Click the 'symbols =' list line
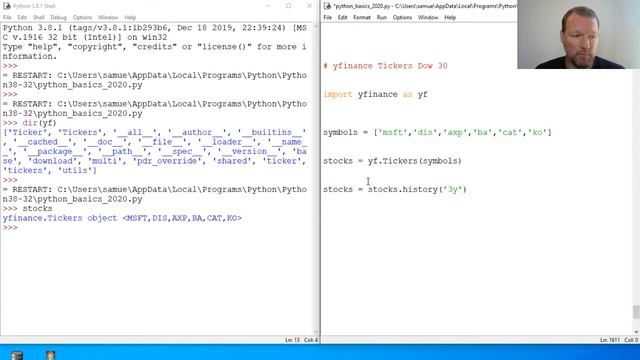This screenshot has width=640, height=360. coord(438,133)
